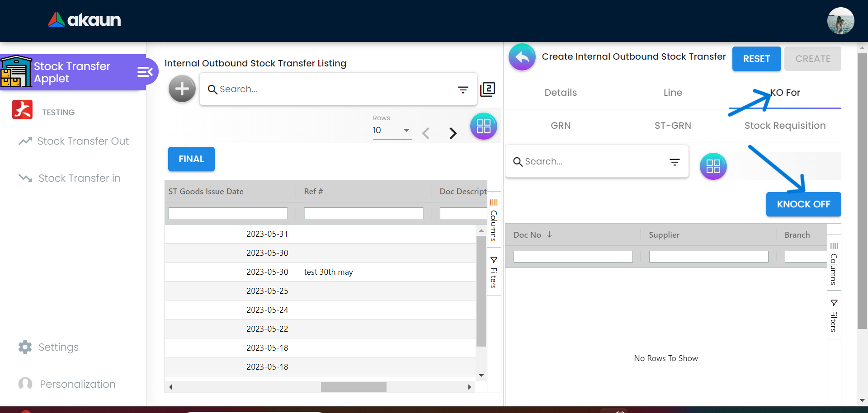Click the grid view icon beside KO search
Viewport: 868px width, 413px height.
713,166
